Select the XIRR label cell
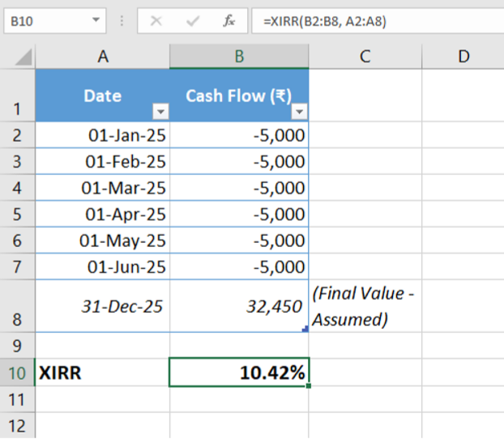 tap(103, 373)
